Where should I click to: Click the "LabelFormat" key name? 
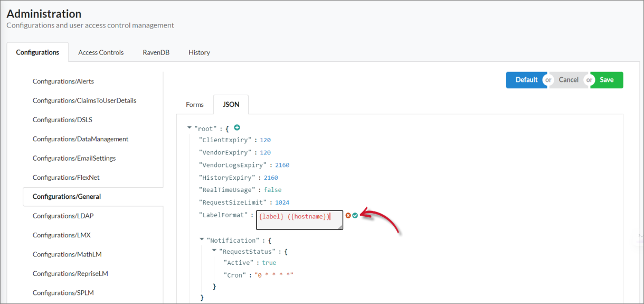tap(223, 215)
